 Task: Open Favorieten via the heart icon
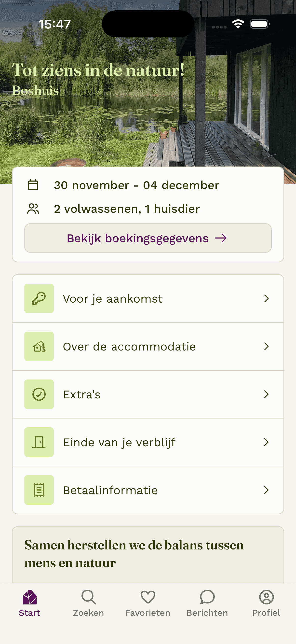(x=148, y=597)
